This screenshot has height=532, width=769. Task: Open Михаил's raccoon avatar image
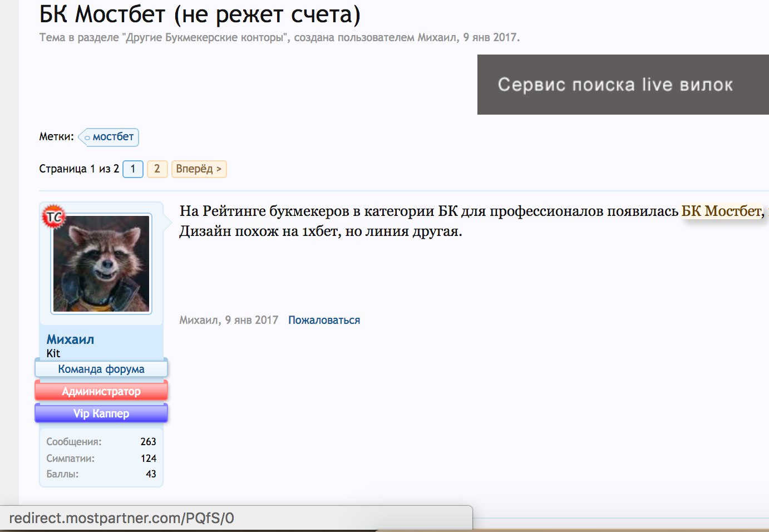pos(101,264)
